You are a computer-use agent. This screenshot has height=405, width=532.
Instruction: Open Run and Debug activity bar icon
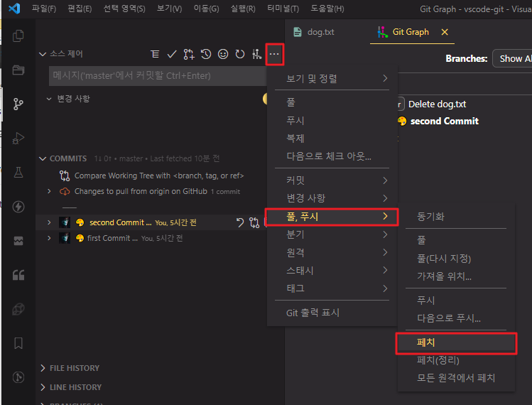click(x=18, y=138)
